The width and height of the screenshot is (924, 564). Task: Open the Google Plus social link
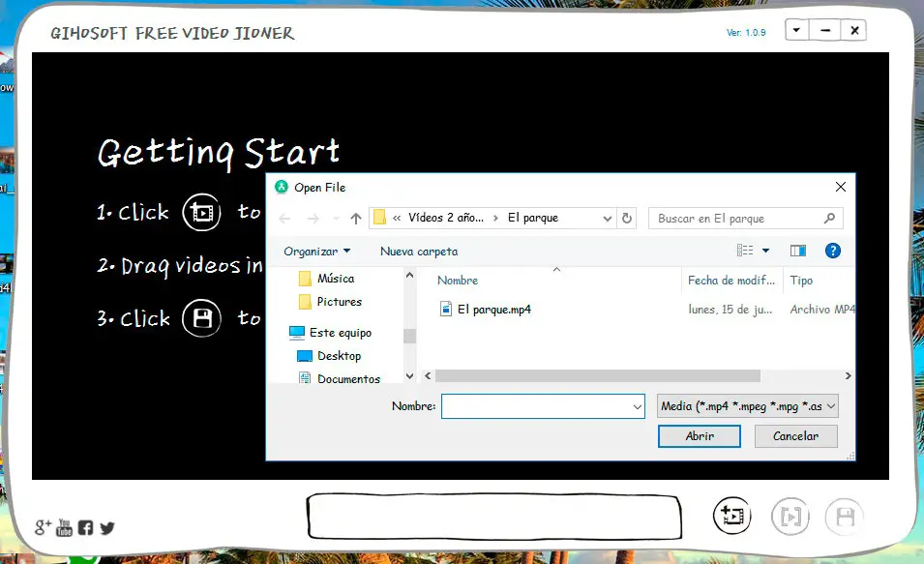43,527
